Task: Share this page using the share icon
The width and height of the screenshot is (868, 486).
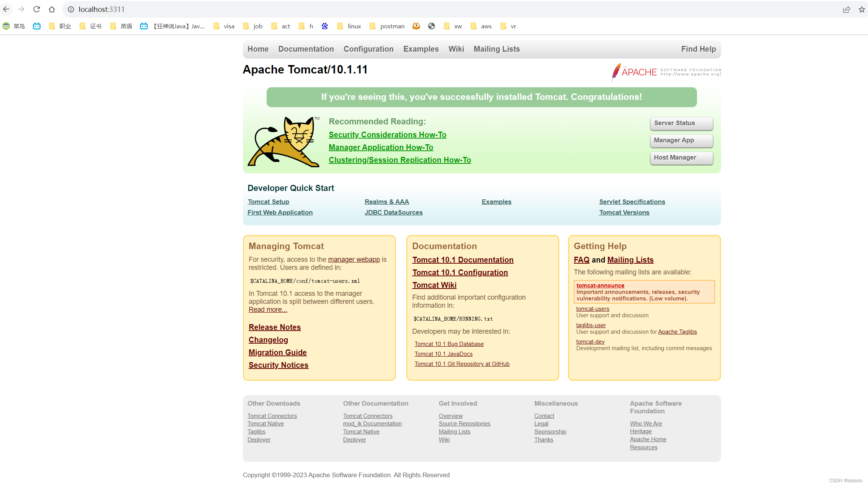Action: tap(846, 9)
